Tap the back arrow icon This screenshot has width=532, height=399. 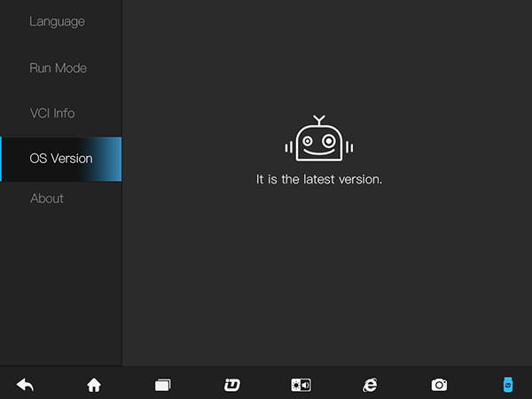26,385
